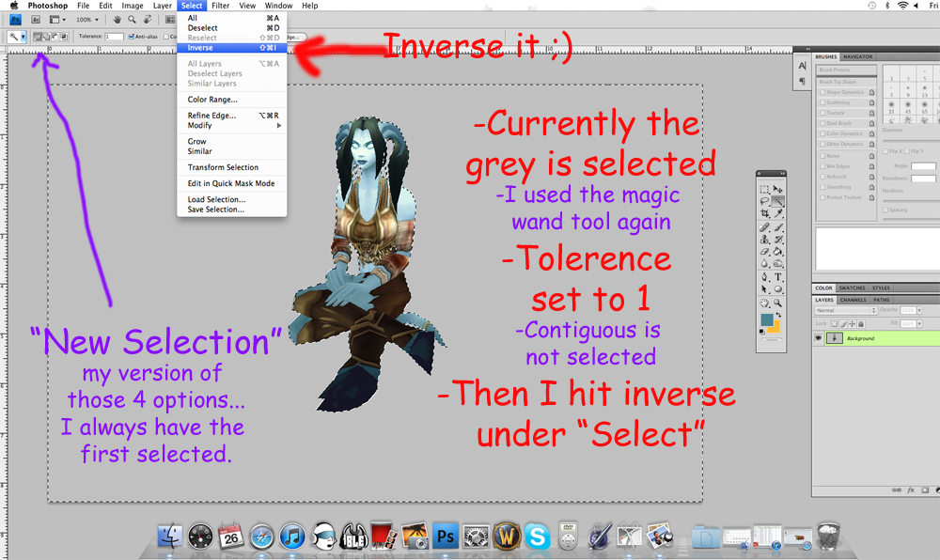Viewport: 940px width, 560px height.
Task: Enable the Flip X checkbox
Action: pyautogui.click(x=887, y=150)
